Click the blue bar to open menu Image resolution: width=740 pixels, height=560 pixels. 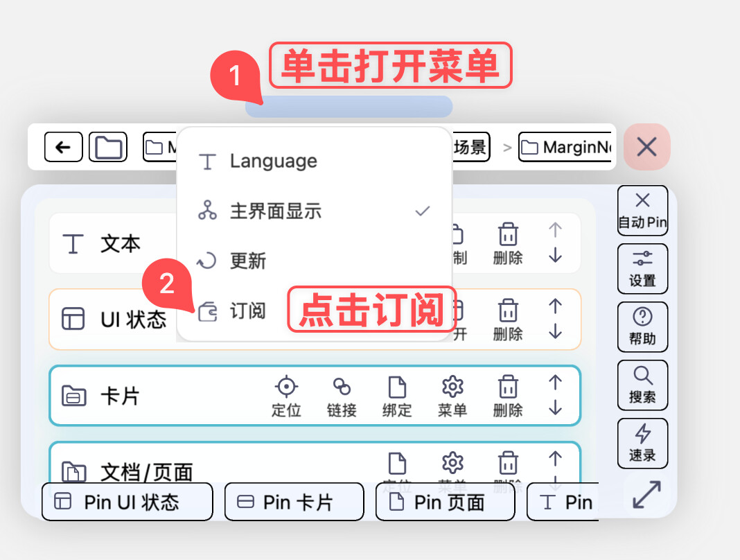pos(349,107)
